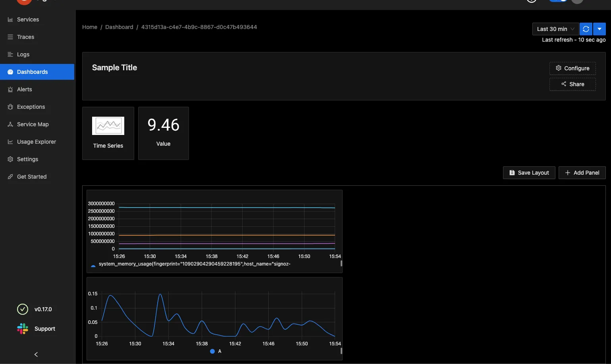Toggle series A in the chart legend
The image size is (611, 364).
[216, 351]
